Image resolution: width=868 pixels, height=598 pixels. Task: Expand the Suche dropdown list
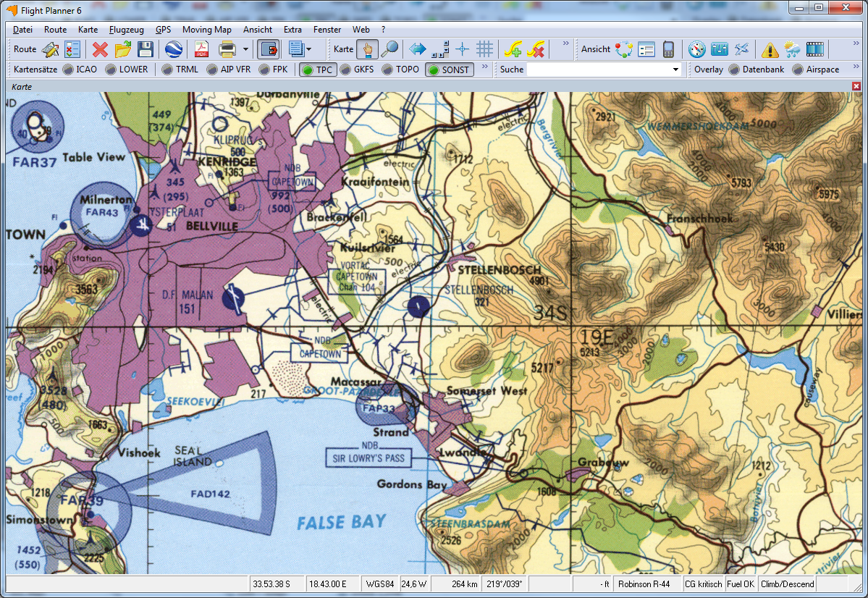(675, 70)
